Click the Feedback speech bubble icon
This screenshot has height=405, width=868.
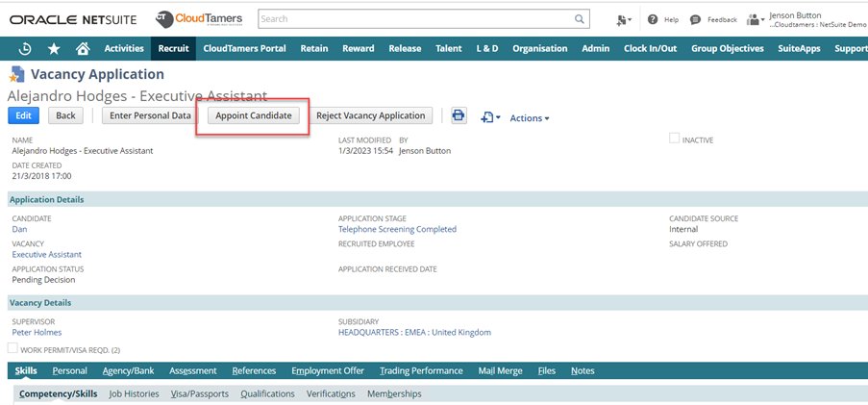pyautogui.click(x=695, y=19)
